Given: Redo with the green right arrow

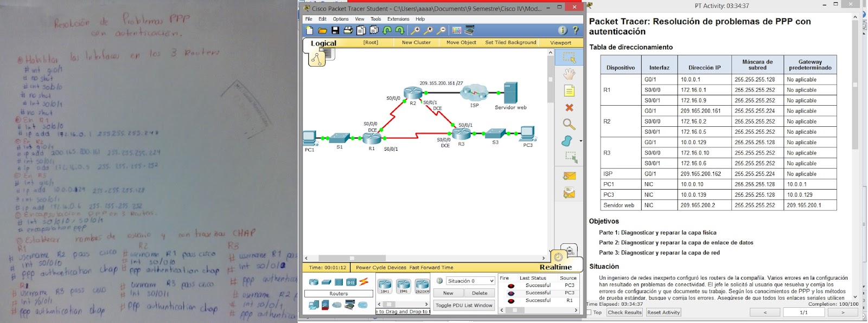Looking at the screenshot, I should (400, 30).
